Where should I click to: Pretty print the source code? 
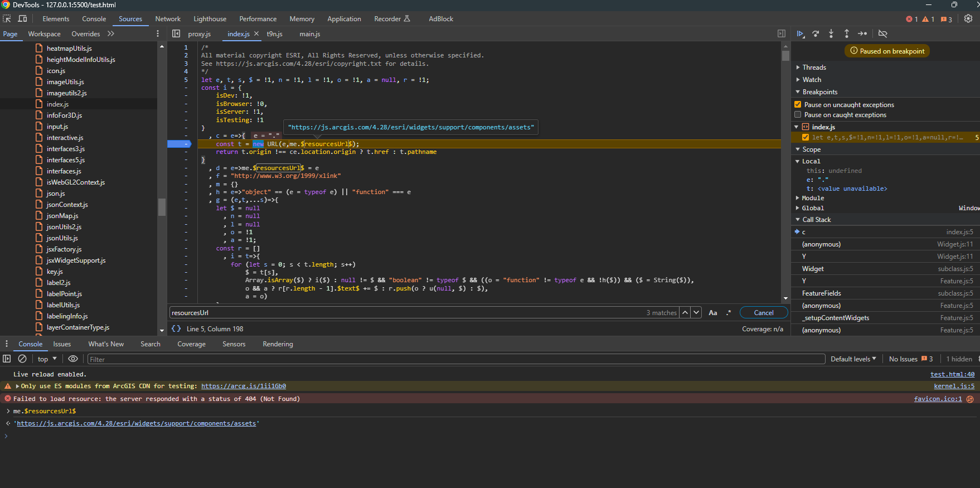(176, 329)
